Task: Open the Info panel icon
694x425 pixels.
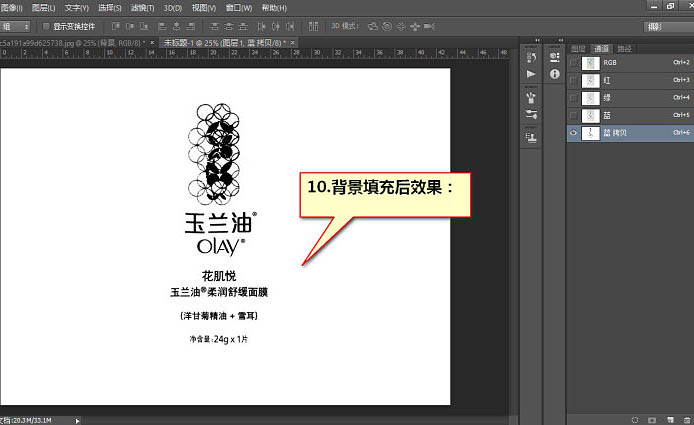Action: click(x=555, y=74)
